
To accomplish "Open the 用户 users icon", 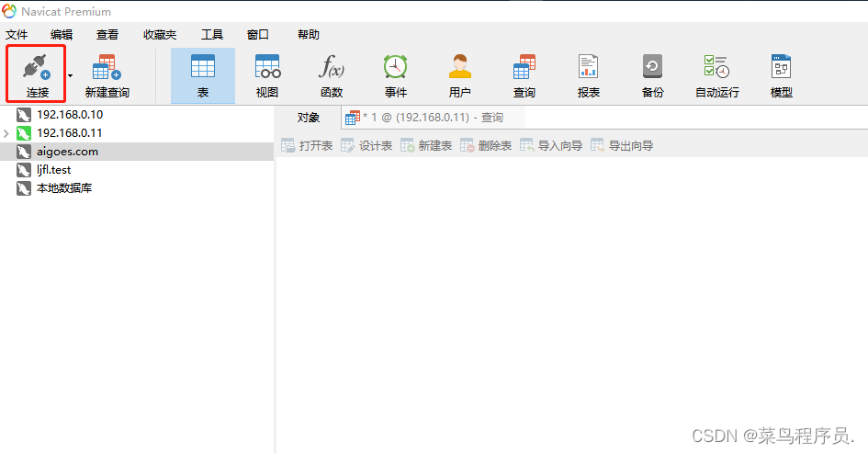I will click(460, 66).
